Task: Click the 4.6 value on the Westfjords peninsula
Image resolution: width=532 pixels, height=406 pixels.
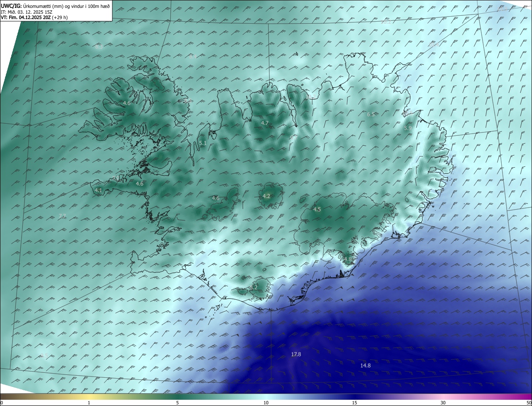Action: [127, 103]
